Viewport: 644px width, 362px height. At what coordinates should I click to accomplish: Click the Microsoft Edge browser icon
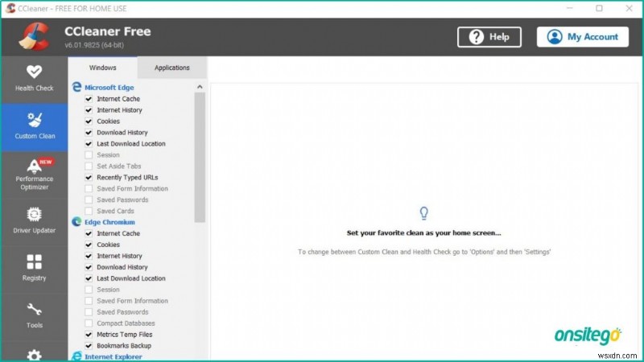(x=76, y=87)
